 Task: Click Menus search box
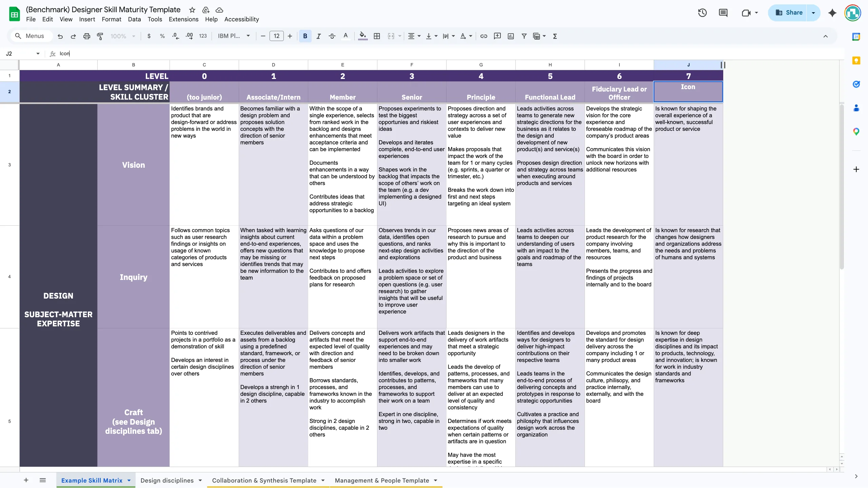pos(32,36)
